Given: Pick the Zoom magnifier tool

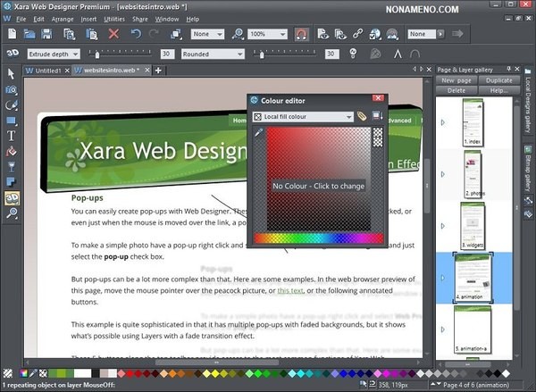Looking at the screenshot, I should (11, 213).
